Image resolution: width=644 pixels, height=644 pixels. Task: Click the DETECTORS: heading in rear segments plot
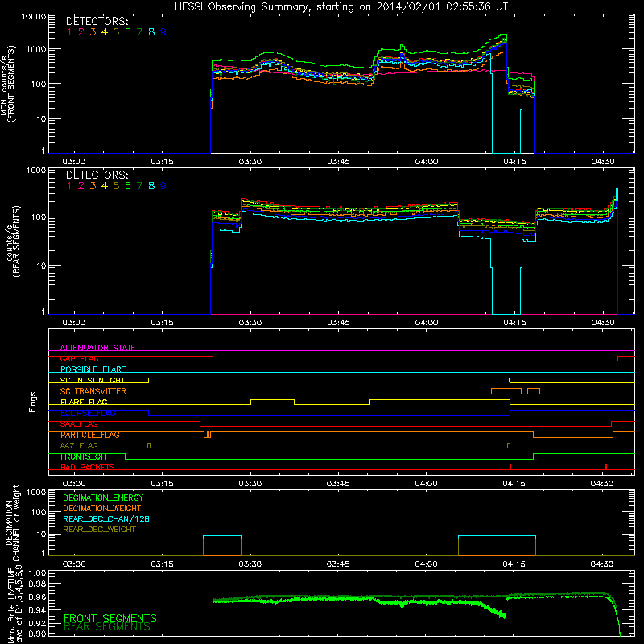click(x=97, y=175)
